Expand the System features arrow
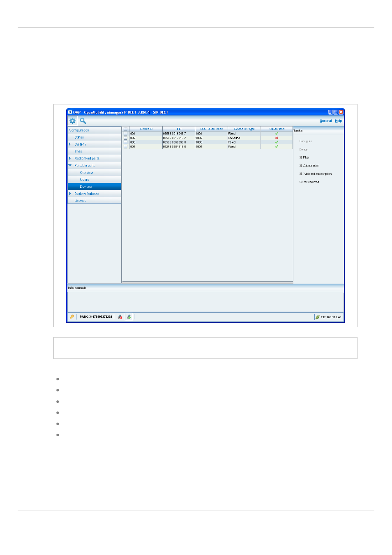The height and width of the screenshot is (555, 392). [70, 193]
